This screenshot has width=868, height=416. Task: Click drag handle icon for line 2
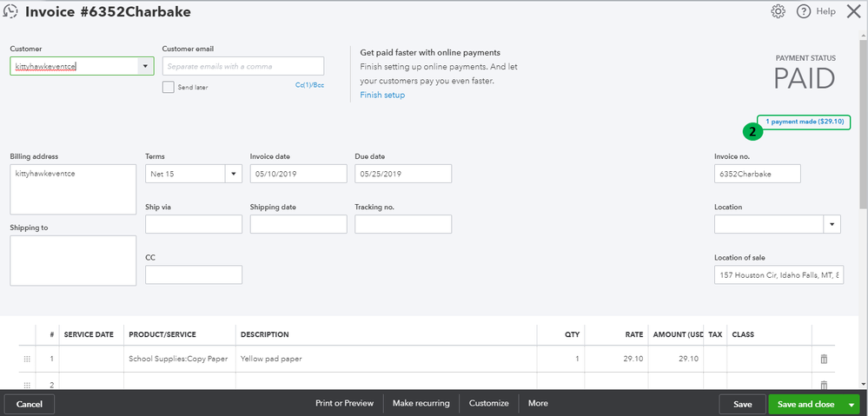[27, 385]
